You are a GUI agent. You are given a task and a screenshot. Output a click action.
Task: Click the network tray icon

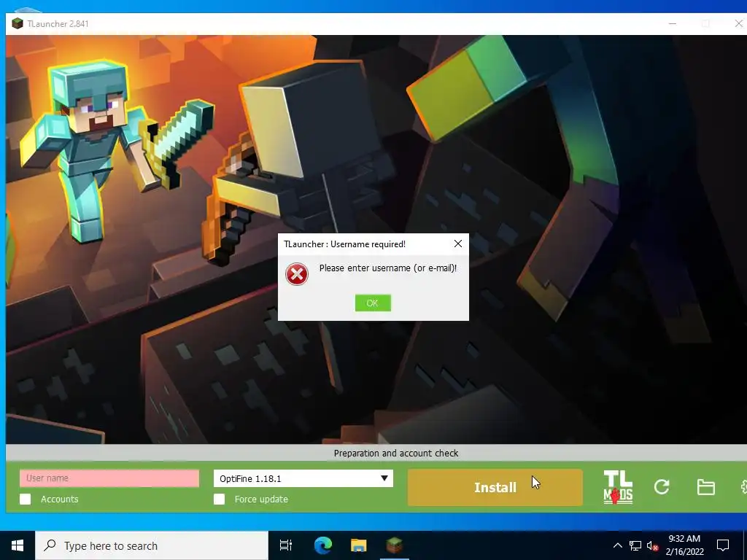[x=635, y=545]
